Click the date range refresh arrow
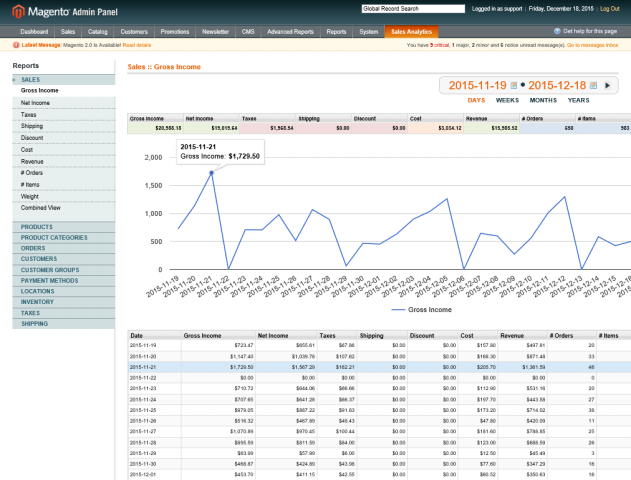The width and height of the screenshot is (631, 480). [607, 86]
